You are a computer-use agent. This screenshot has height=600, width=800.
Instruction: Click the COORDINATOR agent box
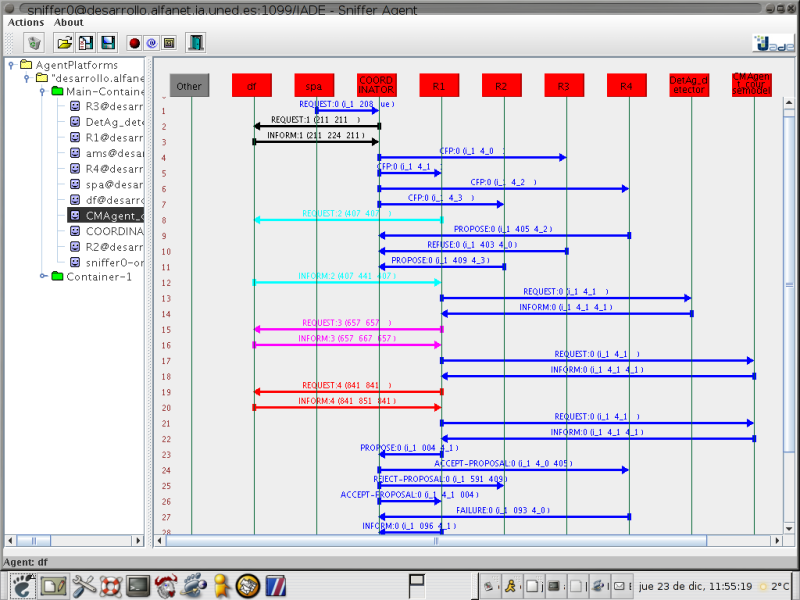click(x=376, y=86)
